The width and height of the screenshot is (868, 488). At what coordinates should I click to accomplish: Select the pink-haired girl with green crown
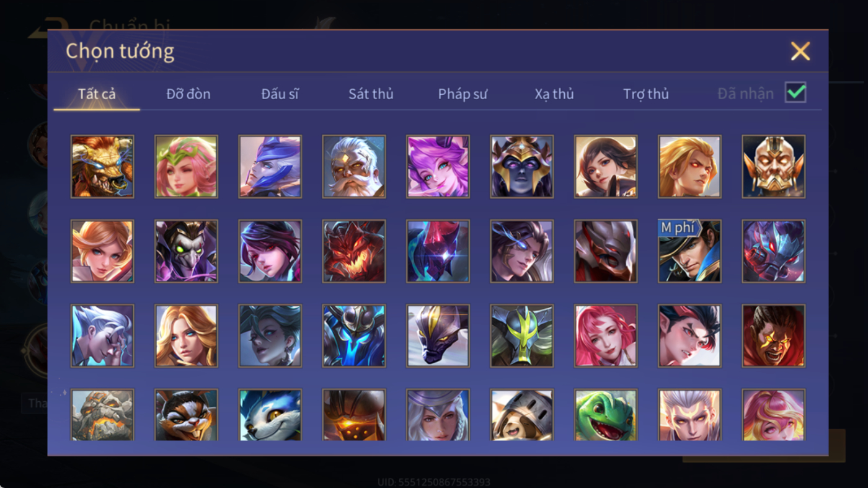pos(186,167)
